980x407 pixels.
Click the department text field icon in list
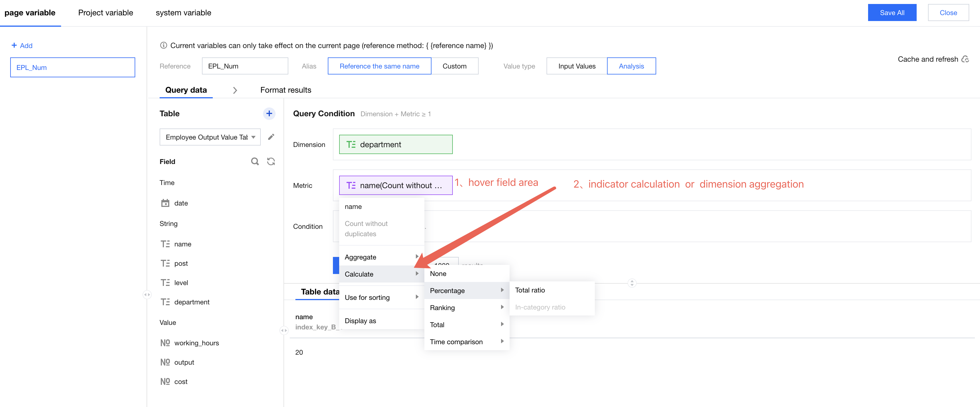[165, 302]
